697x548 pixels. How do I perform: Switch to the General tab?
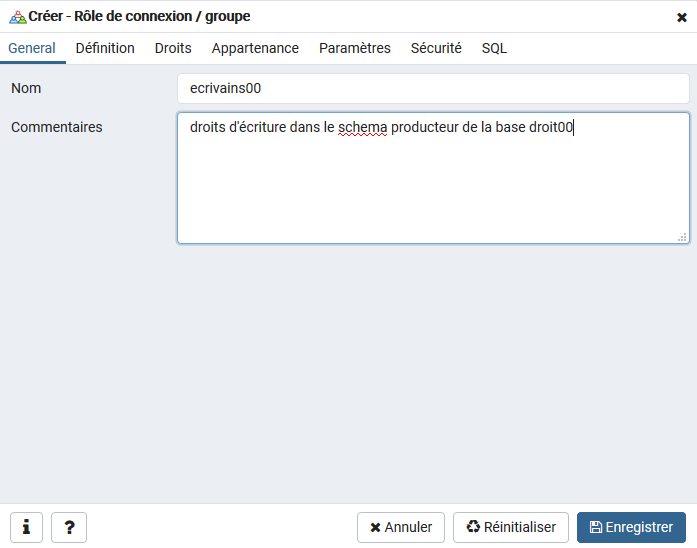pyautogui.click(x=32, y=48)
